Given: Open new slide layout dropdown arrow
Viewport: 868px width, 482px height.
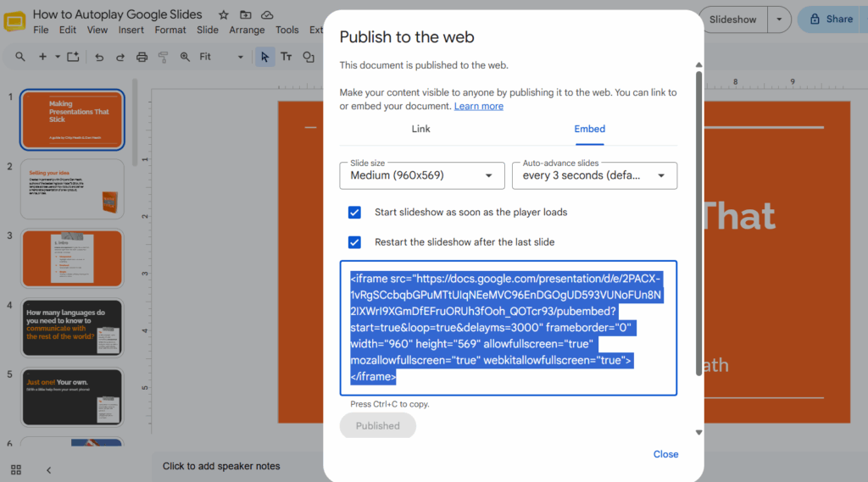Looking at the screenshot, I should [x=57, y=57].
